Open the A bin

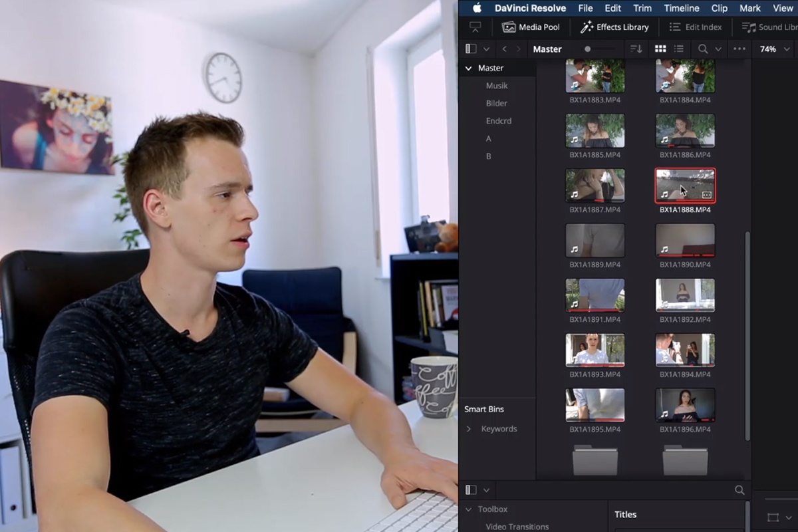[489, 139]
